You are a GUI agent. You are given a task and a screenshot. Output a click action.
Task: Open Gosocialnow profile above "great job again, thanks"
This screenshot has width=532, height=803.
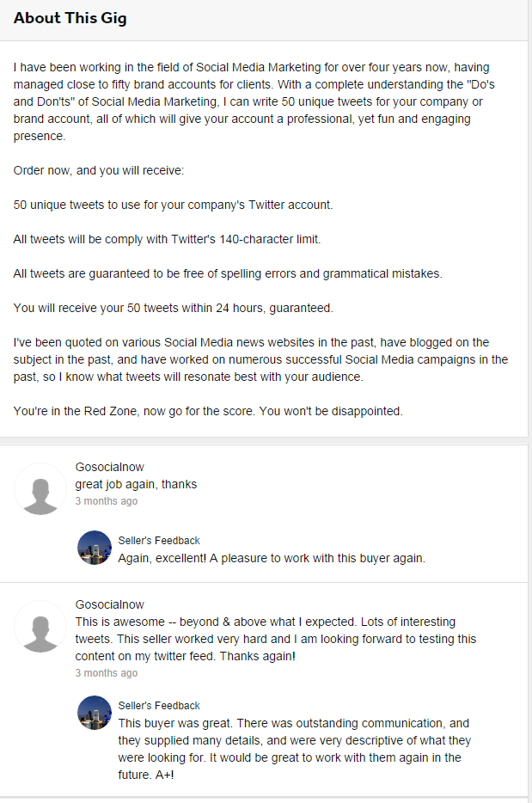coord(110,467)
